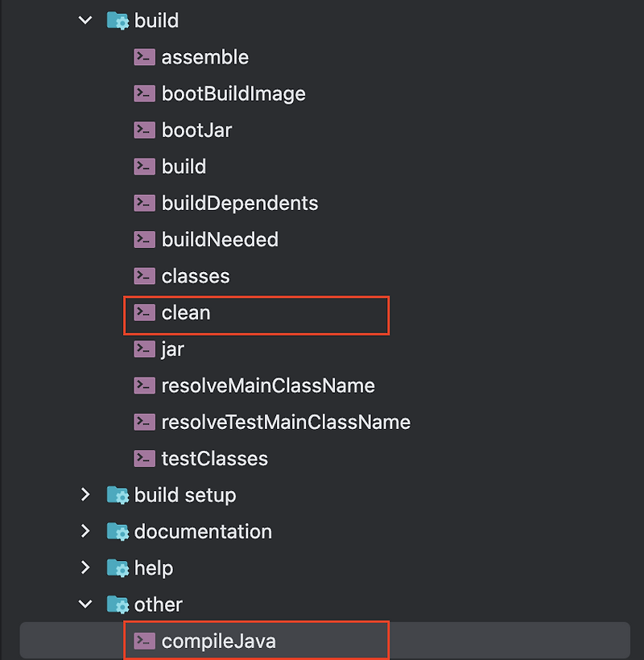This screenshot has width=644, height=660.
Task: Select the jar task
Action: pos(173,349)
